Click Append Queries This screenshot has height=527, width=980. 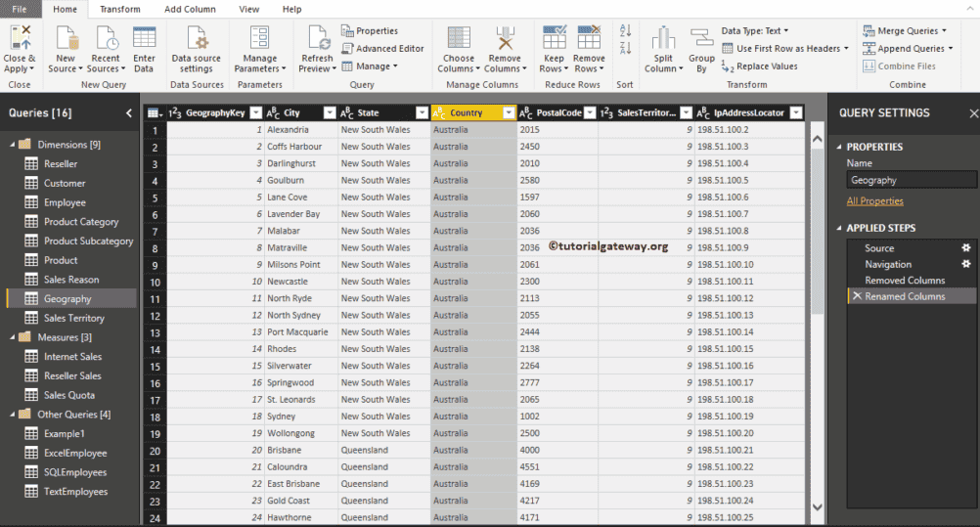click(x=908, y=48)
